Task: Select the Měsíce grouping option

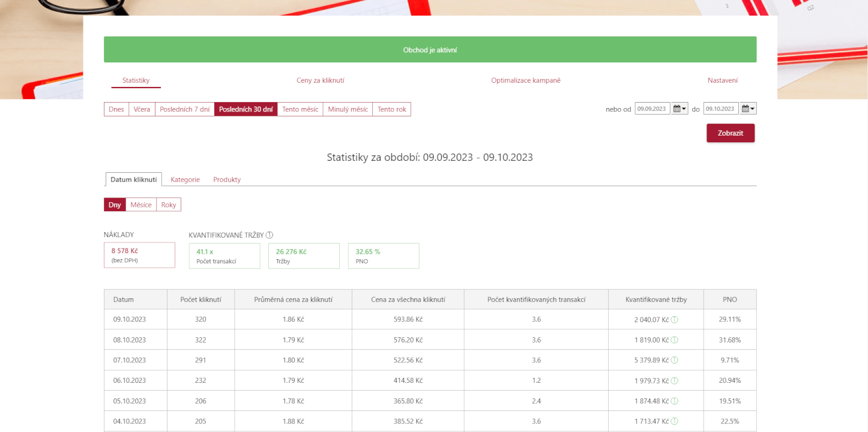Action: point(141,205)
